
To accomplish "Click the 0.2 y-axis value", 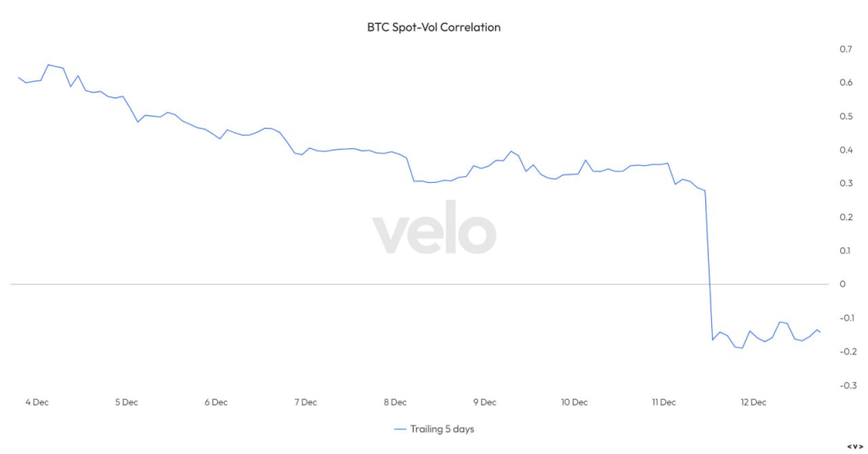I will point(844,217).
